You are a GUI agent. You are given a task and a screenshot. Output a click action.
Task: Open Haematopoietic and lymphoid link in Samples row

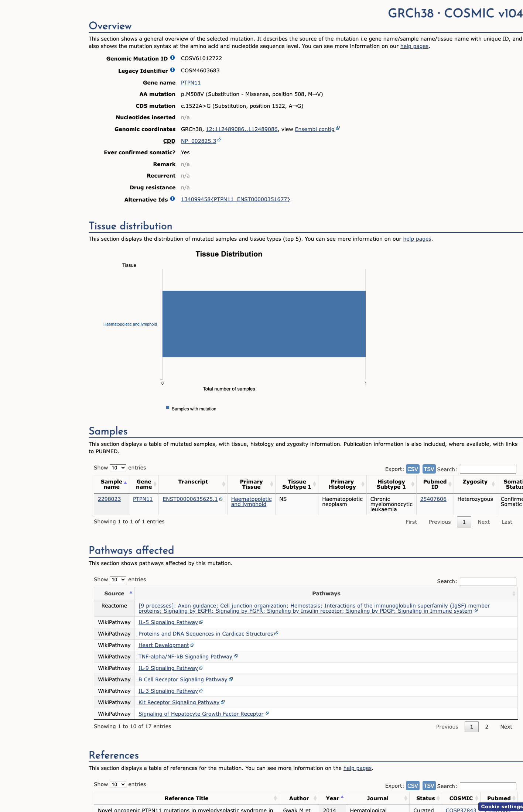(x=251, y=502)
